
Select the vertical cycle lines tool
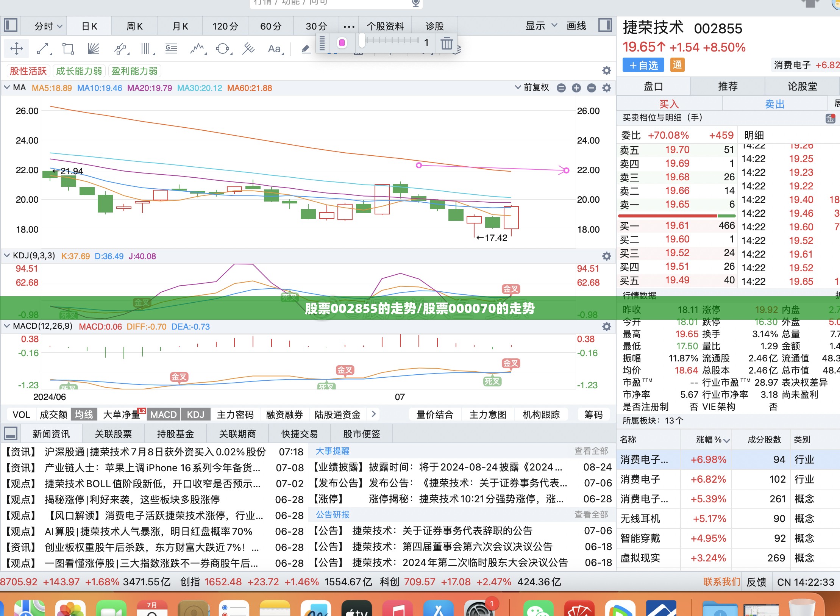coord(147,48)
